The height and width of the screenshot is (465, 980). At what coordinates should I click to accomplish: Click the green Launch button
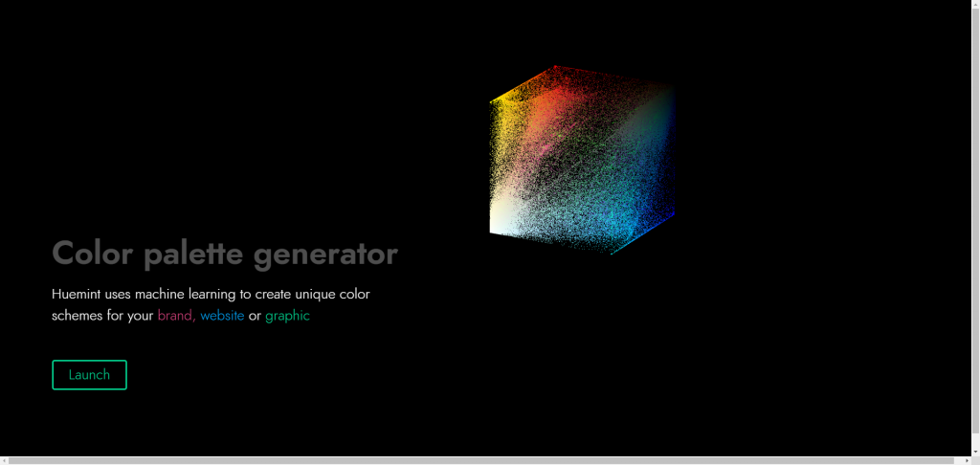point(89,375)
